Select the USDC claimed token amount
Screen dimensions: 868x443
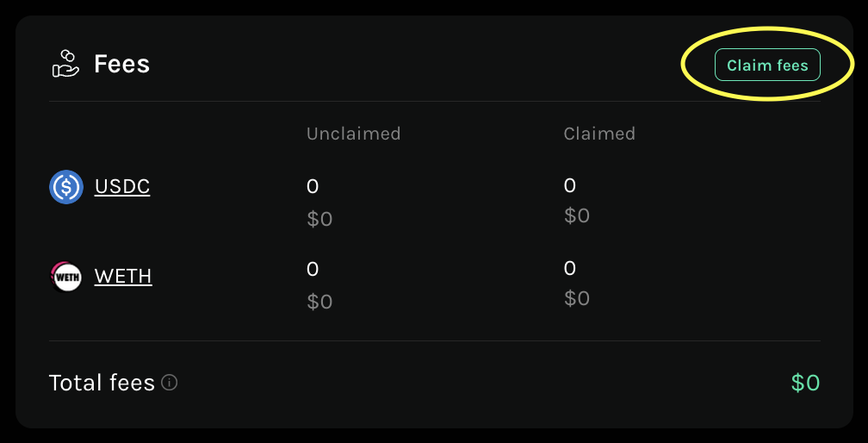click(x=569, y=185)
